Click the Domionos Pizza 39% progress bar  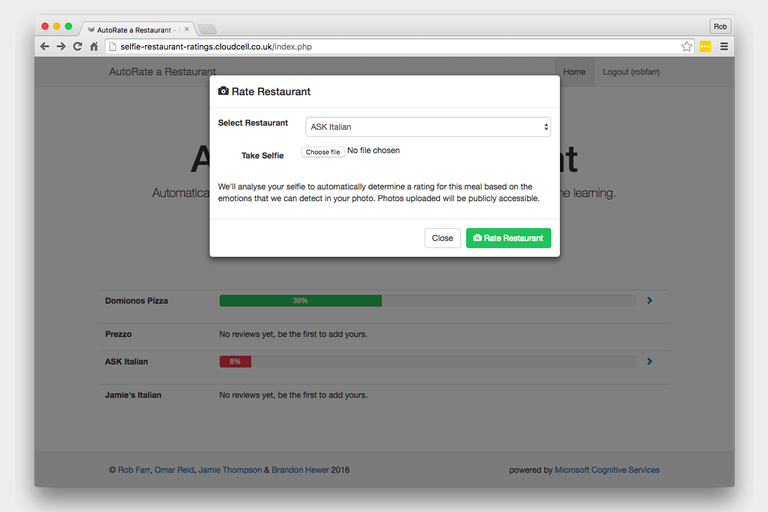(x=301, y=301)
